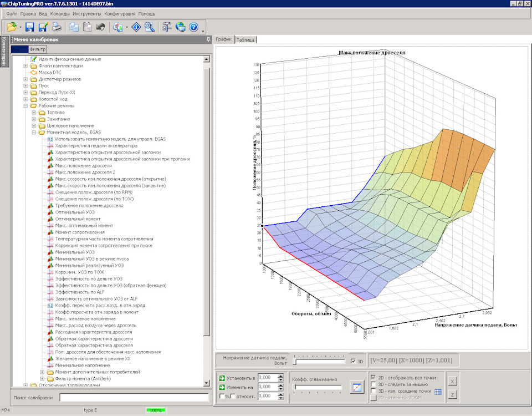Click the printer icon in toolbar
Viewport: 532px width, 416px height.
(56, 27)
